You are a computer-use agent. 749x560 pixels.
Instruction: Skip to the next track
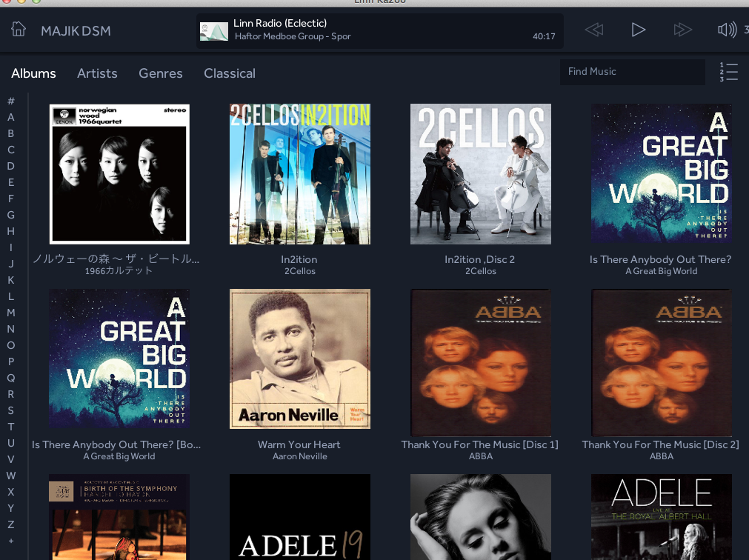click(x=682, y=30)
